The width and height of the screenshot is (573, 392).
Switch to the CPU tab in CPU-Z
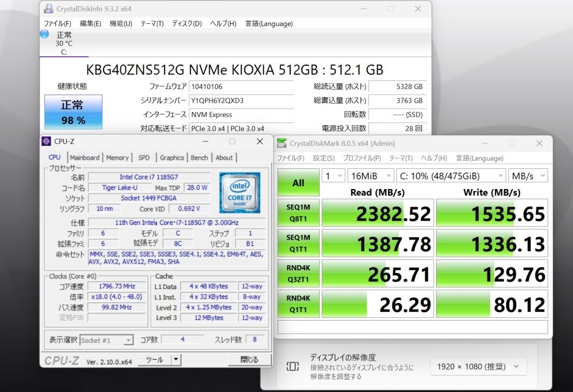click(x=54, y=157)
